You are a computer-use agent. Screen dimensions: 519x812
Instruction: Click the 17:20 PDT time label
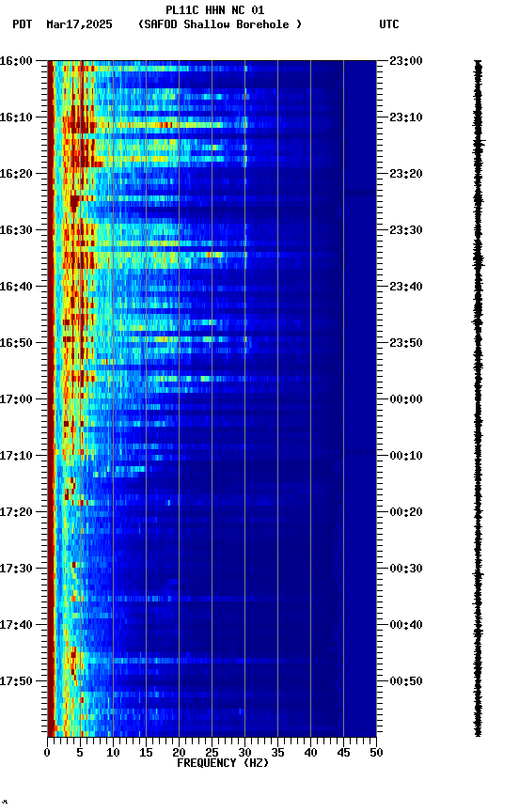16,513
